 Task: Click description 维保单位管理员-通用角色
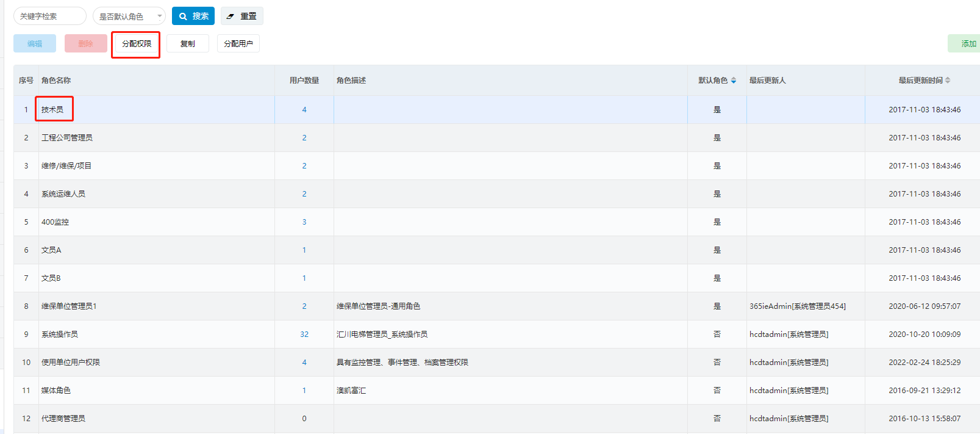pos(378,306)
